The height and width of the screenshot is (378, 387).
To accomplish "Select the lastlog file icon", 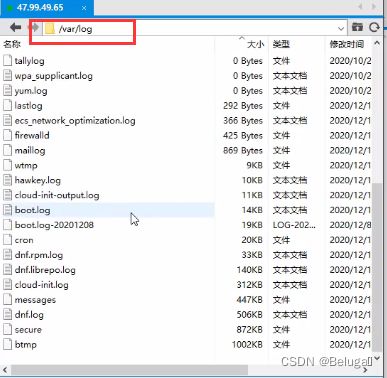I will pyautogui.click(x=7, y=106).
